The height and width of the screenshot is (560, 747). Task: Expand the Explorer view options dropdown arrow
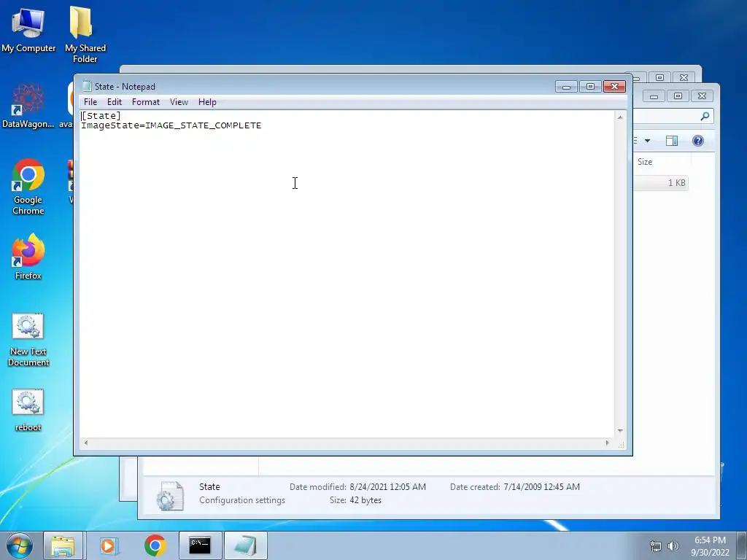(648, 141)
